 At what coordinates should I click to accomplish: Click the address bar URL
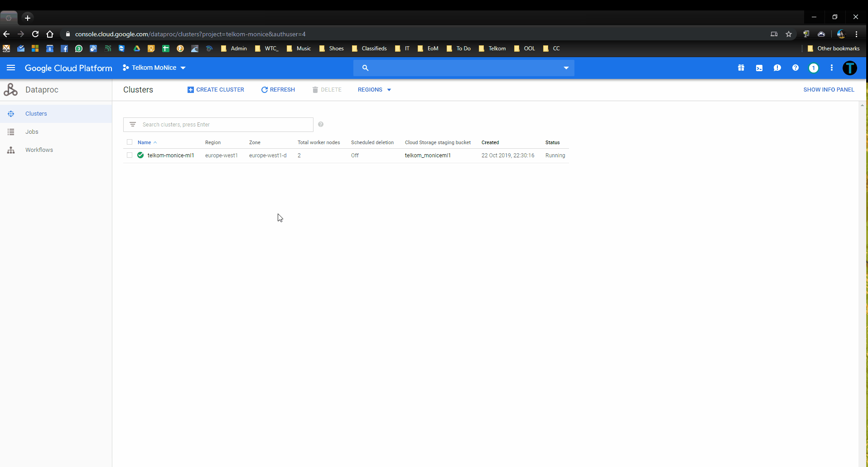[190, 34]
